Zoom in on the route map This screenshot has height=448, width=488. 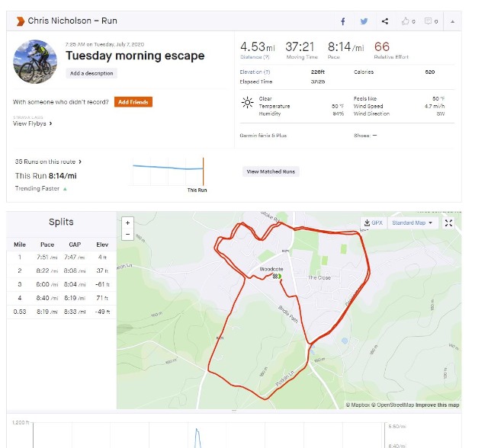[127, 222]
